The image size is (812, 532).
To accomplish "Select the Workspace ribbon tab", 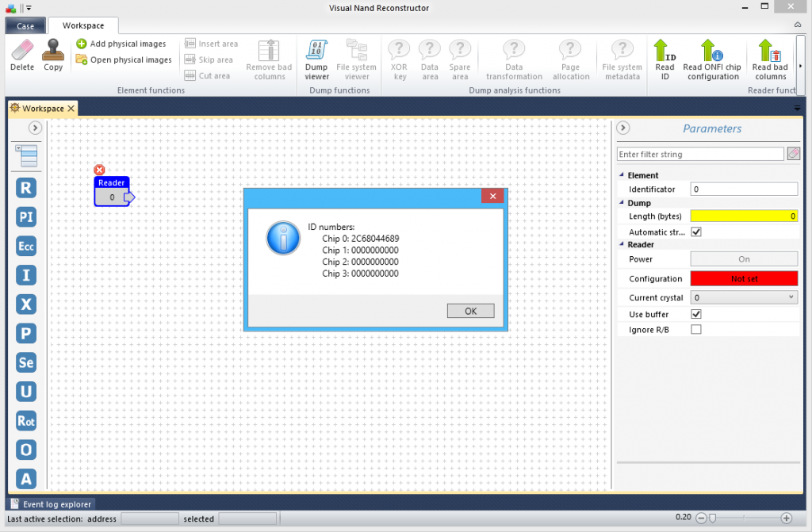I will [x=82, y=25].
